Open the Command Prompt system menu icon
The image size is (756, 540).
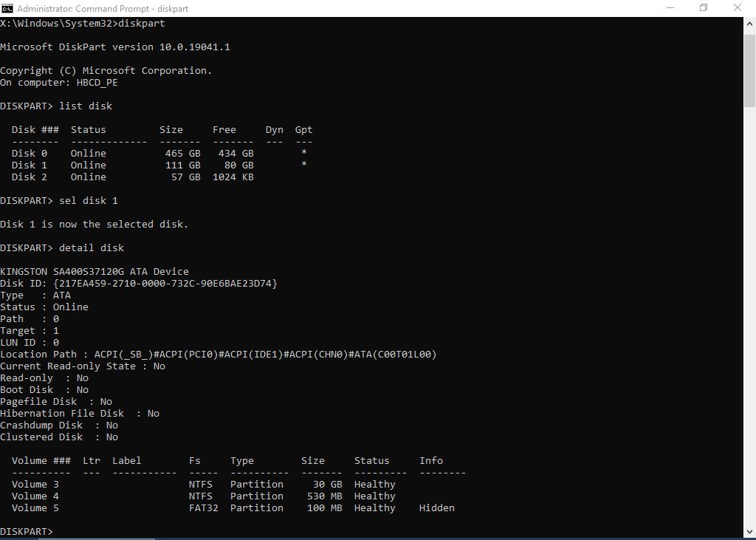(x=7, y=8)
